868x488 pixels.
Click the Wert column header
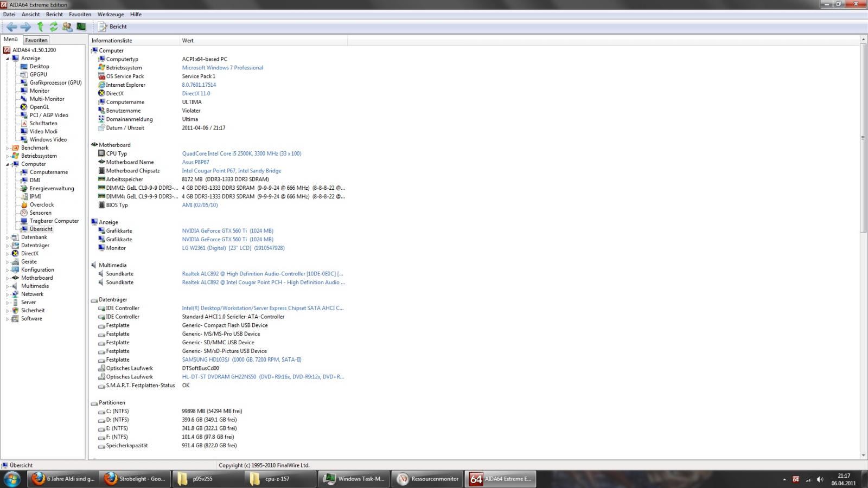click(x=263, y=41)
